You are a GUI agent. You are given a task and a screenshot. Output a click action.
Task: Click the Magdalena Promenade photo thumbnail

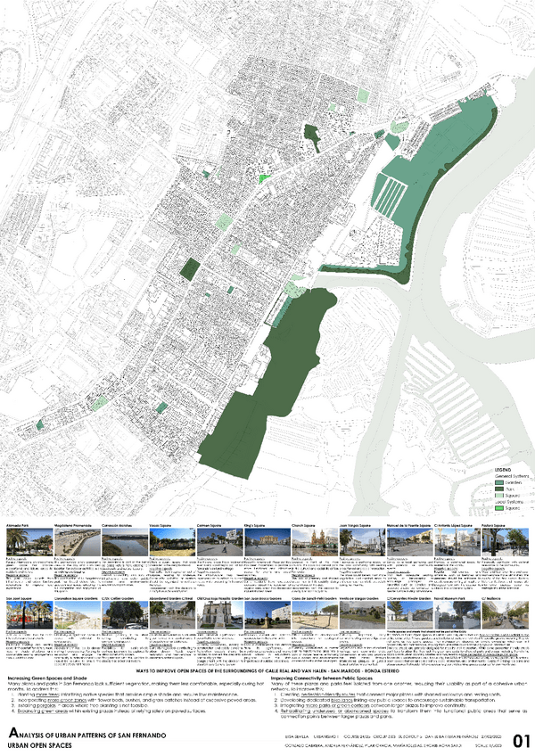coord(78,542)
